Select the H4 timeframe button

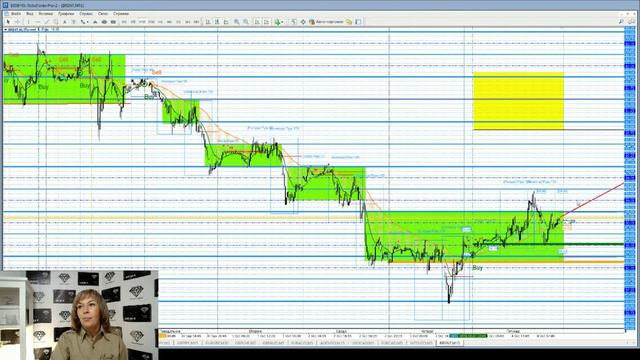click(x=169, y=22)
